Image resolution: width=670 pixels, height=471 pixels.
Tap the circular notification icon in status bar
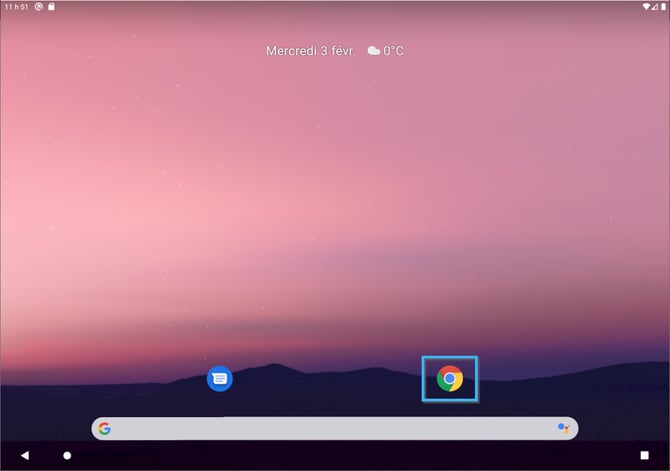[x=38, y=7]
